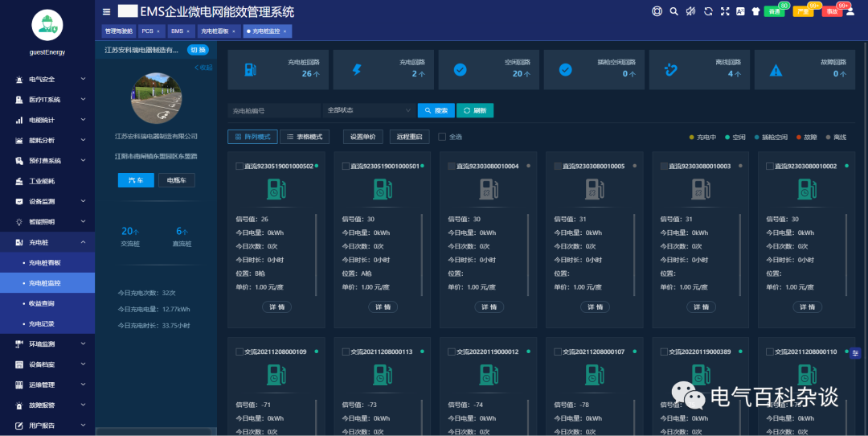868x436 pixels.
Task: Switch to the 充电桩看板 tab
Action: (x=218, y=31)
